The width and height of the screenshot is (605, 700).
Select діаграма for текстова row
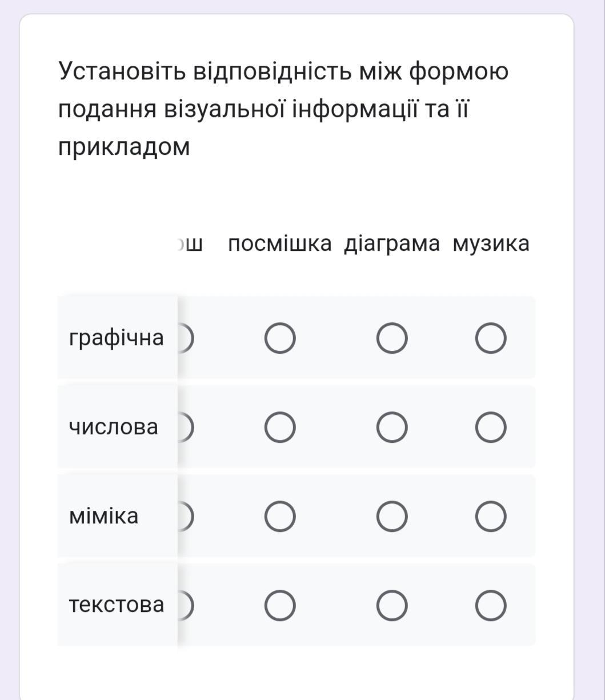(392, 606)
